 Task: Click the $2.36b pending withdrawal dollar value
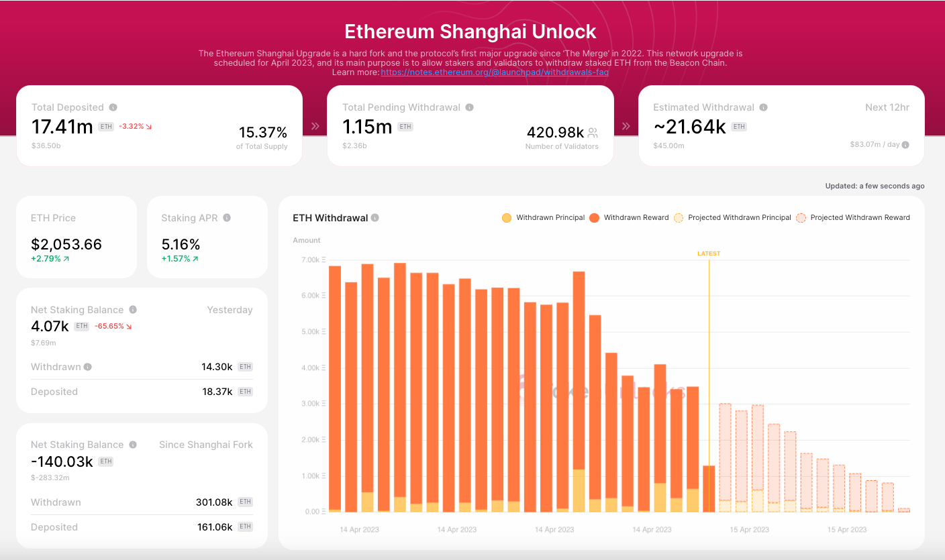tap(355, 145)
